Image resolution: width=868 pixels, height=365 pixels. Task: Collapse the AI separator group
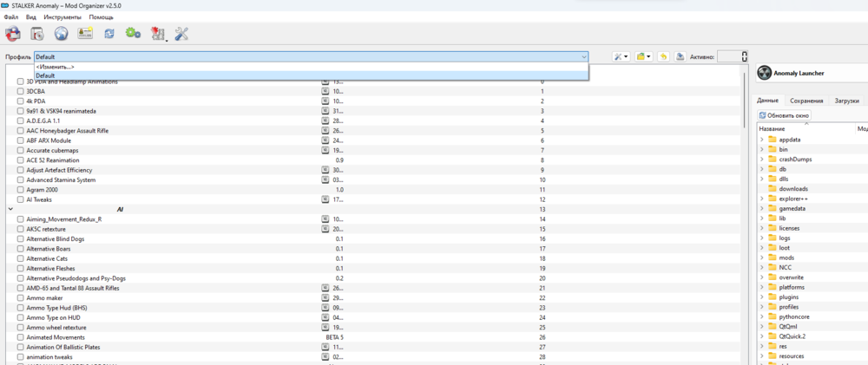(10, 210)
